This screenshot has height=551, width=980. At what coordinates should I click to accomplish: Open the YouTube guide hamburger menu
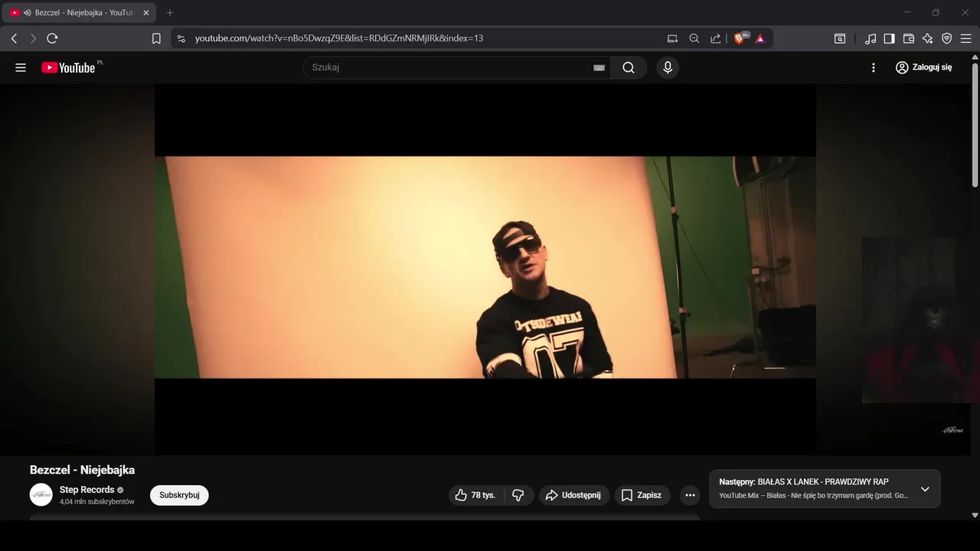click(x=21, y=67)
